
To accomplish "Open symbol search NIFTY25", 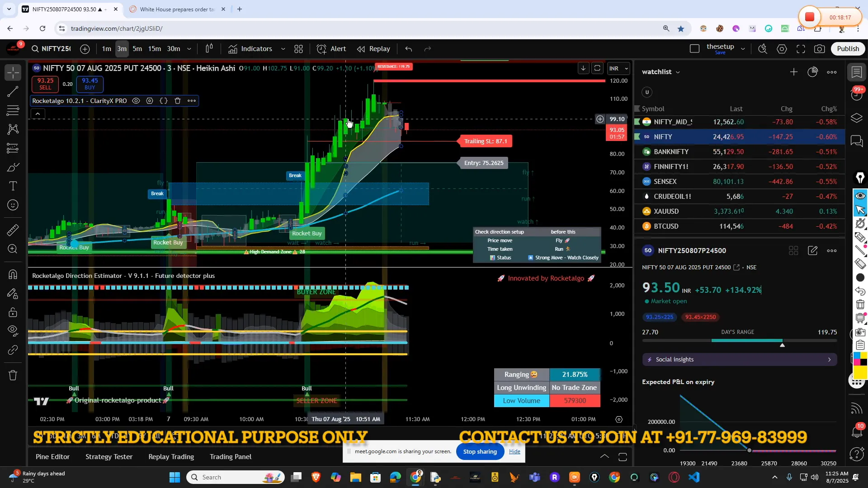I will [x=51, y=49].
